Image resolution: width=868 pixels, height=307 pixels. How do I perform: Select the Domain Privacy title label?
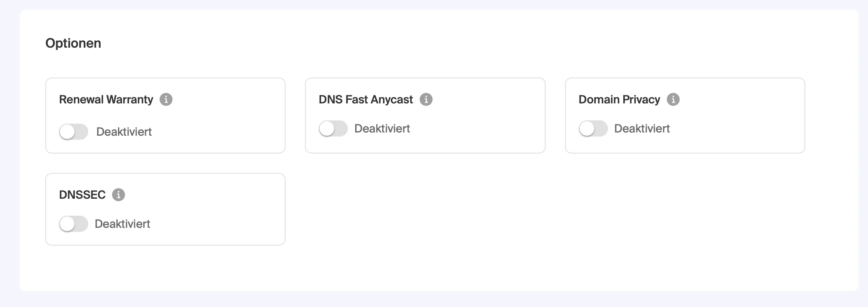tap(619, 99)
